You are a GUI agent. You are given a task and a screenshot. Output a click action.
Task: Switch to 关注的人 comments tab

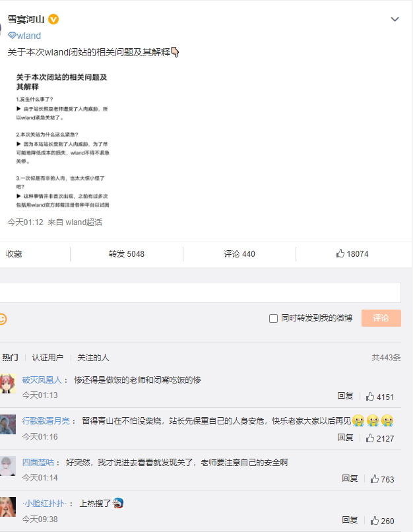click(93, 358)
